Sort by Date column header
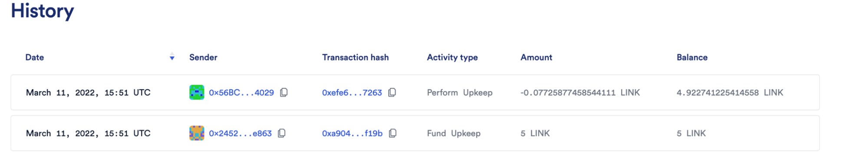This screenshot has width=868, height=160. point(35,57)
